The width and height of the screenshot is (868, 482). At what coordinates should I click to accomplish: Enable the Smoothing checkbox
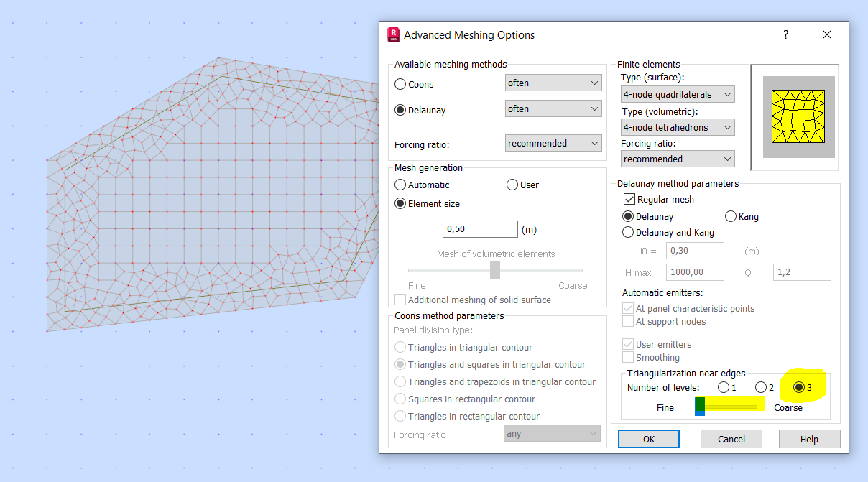click(x=627, y=357)
